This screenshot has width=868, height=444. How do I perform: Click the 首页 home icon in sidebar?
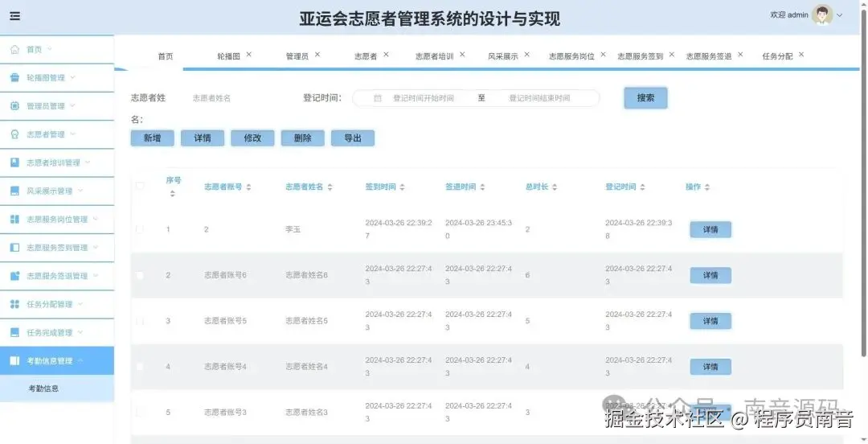(x=15, y=49)
